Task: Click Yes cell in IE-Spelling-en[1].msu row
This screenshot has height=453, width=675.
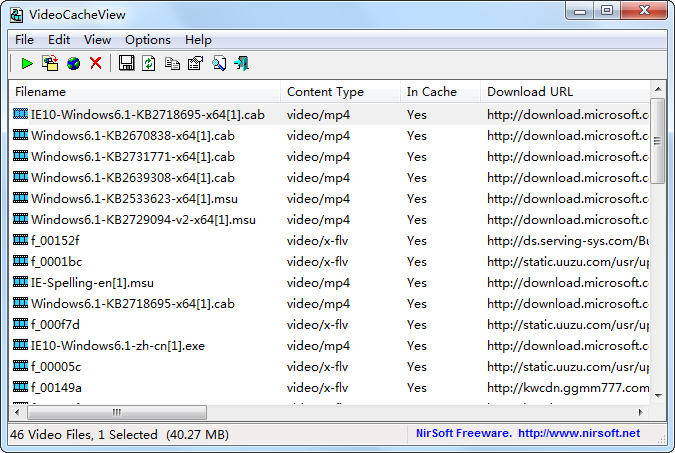Action: 417,283
